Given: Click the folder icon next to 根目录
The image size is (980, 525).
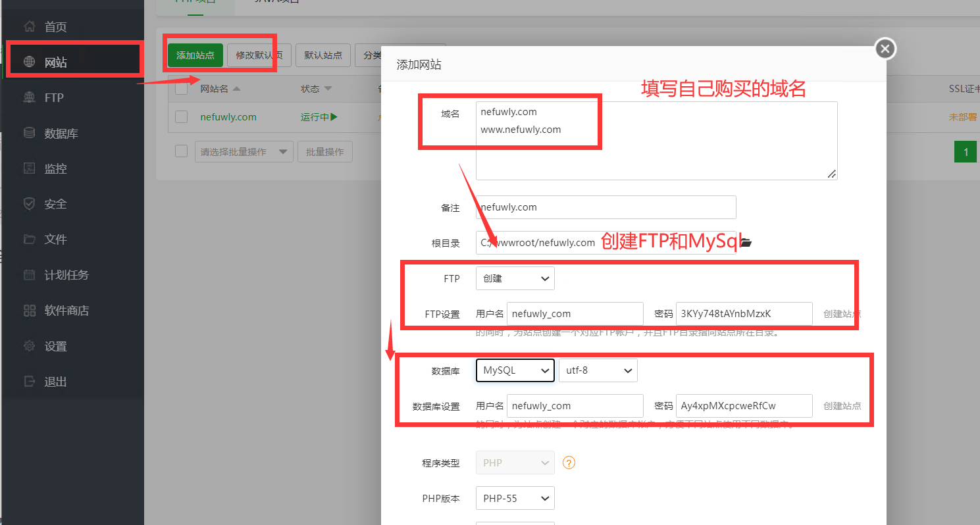Looking at the screenshot, I should (745, 242).
